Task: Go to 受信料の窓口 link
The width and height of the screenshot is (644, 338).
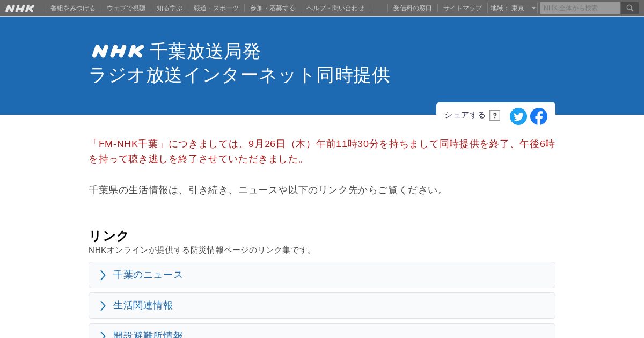Action: coord(413,8)
